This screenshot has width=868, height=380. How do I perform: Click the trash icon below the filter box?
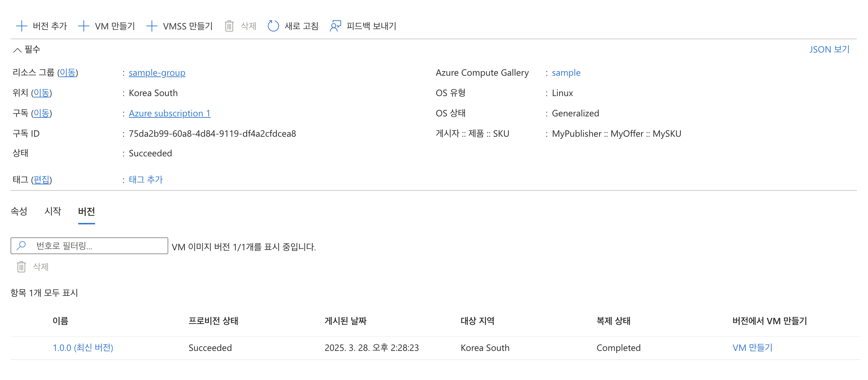21,267
